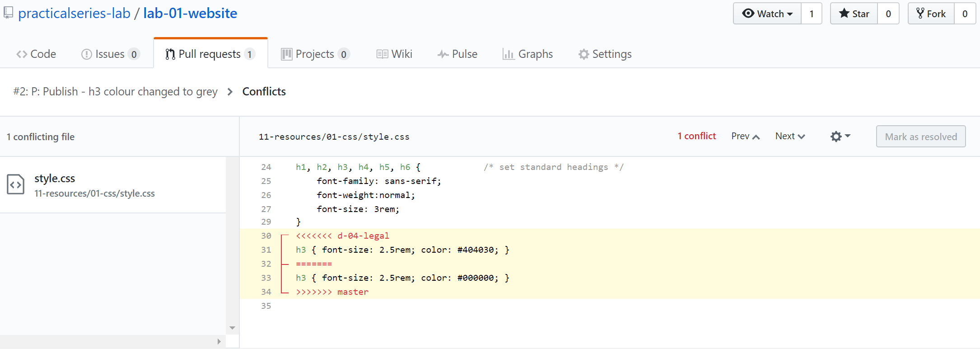Click the forks count 0
980x349 pixels.
(965, 14)
